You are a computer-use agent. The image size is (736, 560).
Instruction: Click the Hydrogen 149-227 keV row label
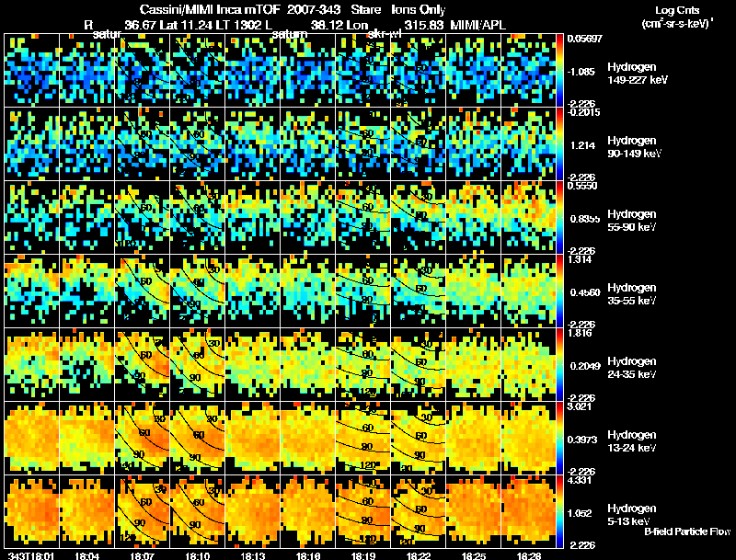(638, 74)
